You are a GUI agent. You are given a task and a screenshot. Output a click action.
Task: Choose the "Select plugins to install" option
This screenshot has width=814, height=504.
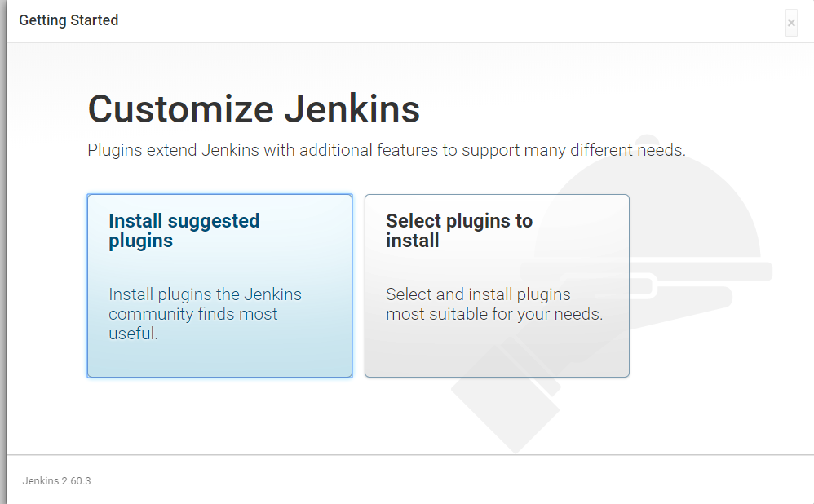(x=496, y=285)
